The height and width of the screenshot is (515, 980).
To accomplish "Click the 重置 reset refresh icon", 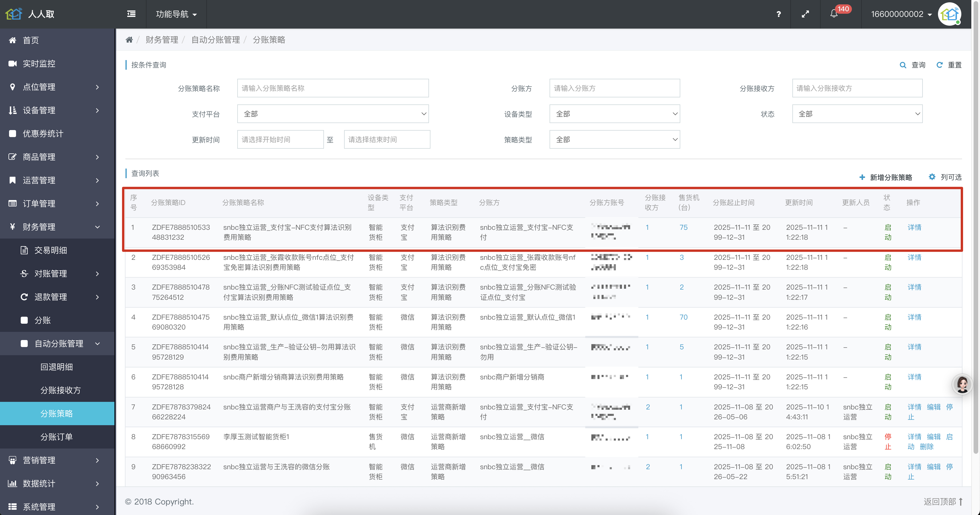I will 939,65.
